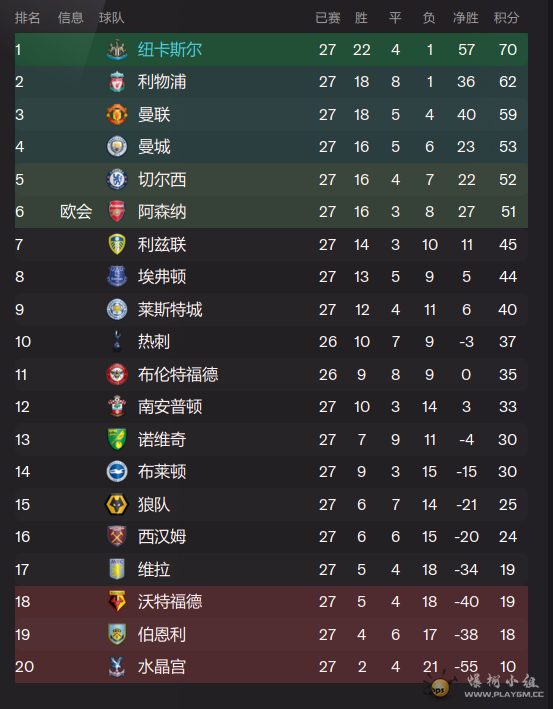The image size is (553, 709).
Task: Open 纽卡斯尔 team name link
Action: pyautogui.click(x=170, y=50)
